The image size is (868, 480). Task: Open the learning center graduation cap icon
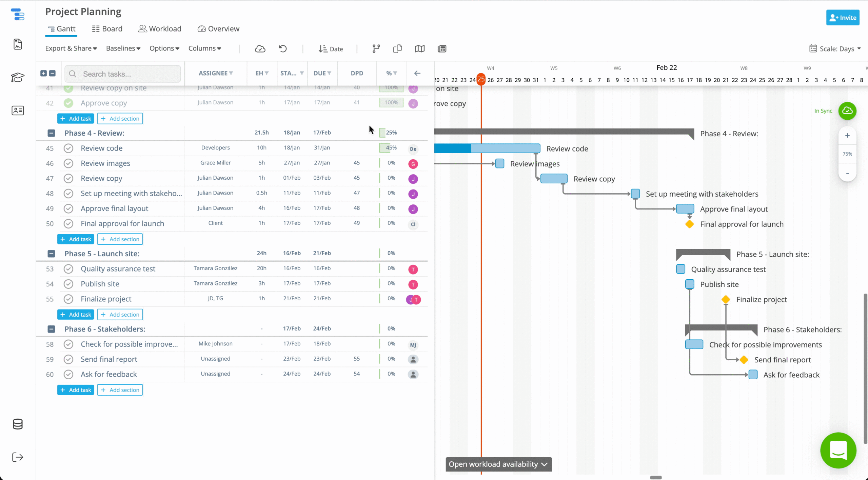click(17, 77)
